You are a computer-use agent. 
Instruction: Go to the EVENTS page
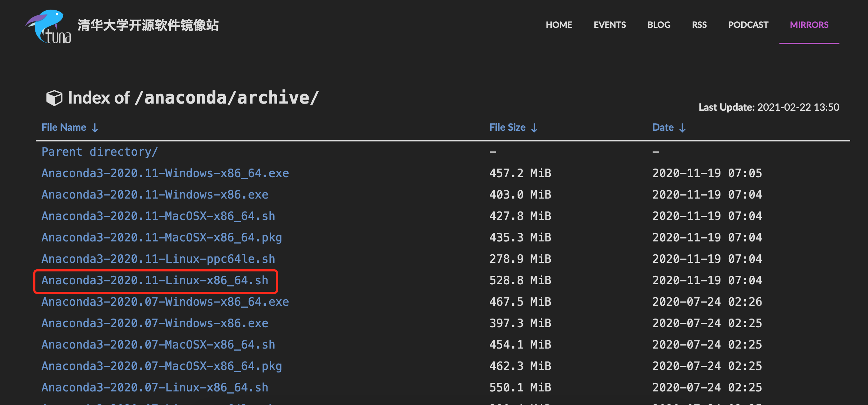609,25
